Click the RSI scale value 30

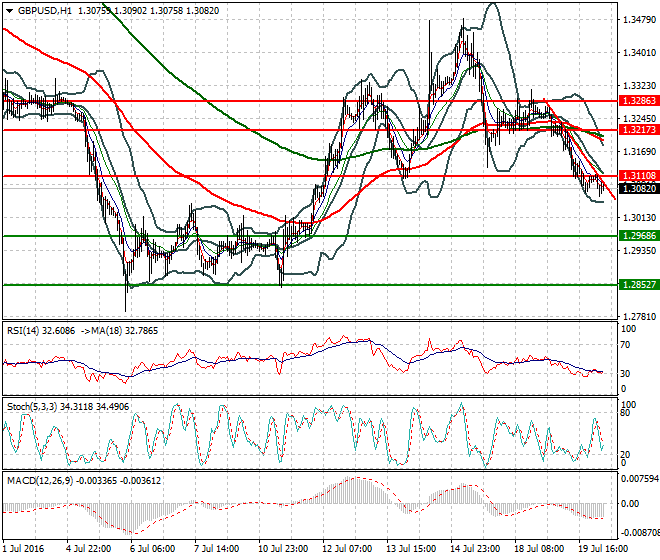625,374
